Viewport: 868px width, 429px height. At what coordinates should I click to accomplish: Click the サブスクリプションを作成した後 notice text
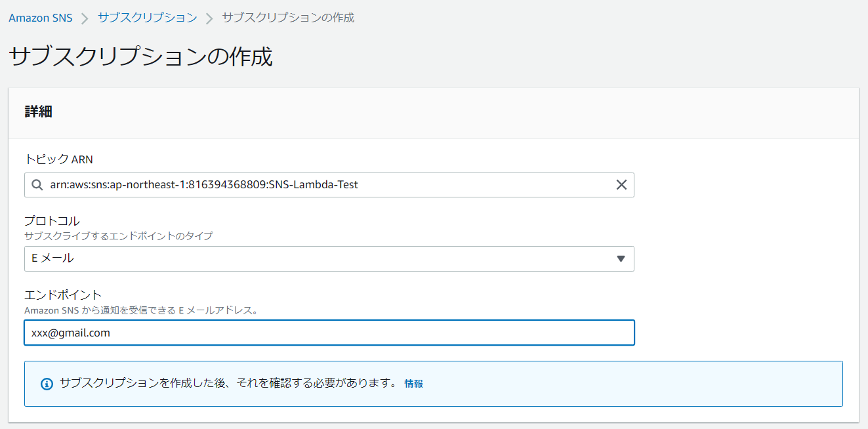point(228,383)
